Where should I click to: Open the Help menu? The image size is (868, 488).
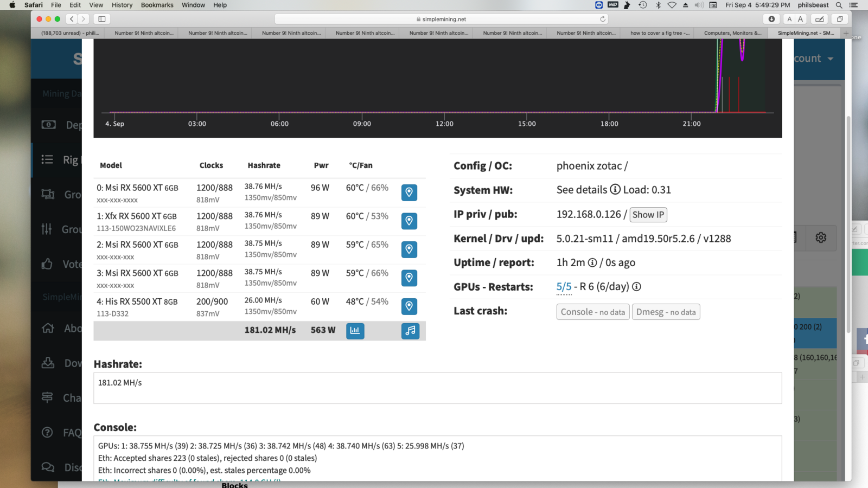pyautogui.click(x=220, y=5)
